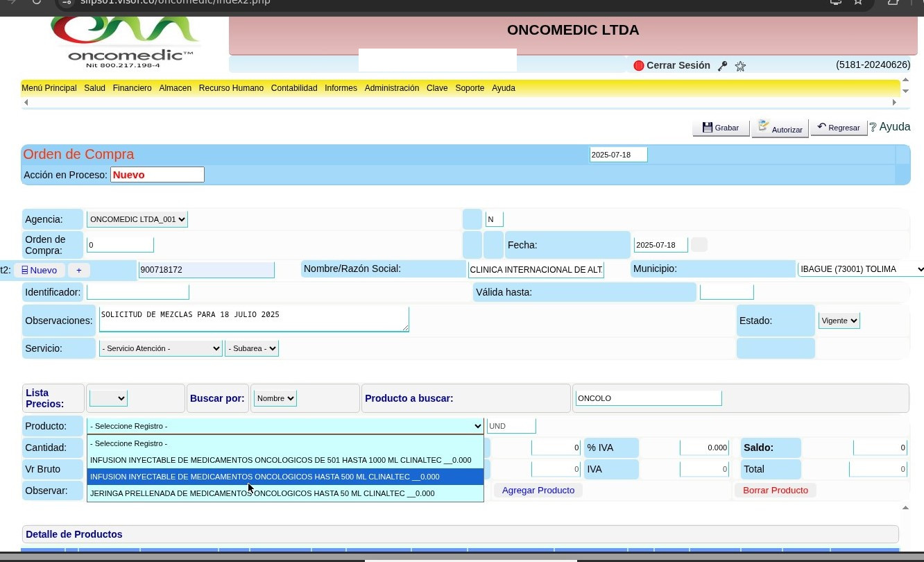Open the Buscar por Nombre dropdown
The width and height of the screenshot is (924, 562).
point(275,398)
